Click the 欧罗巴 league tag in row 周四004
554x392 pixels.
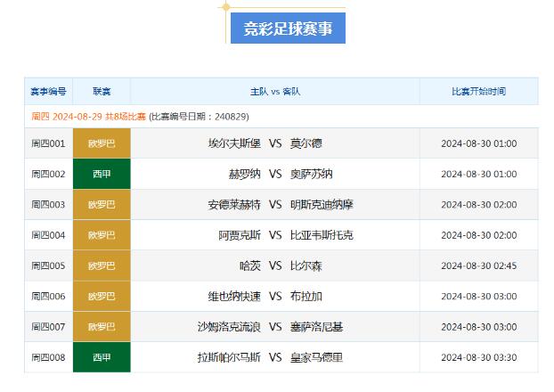point(102,234)
